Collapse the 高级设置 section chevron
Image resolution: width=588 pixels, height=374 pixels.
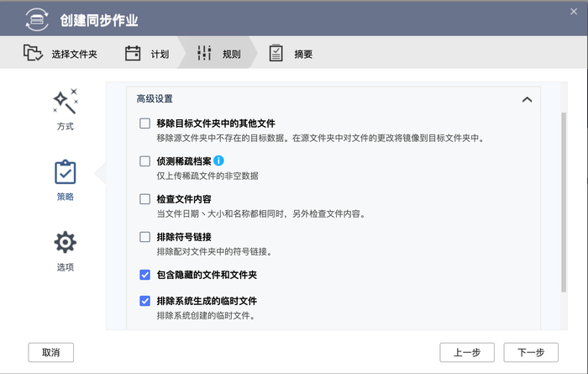coord(527,99)
